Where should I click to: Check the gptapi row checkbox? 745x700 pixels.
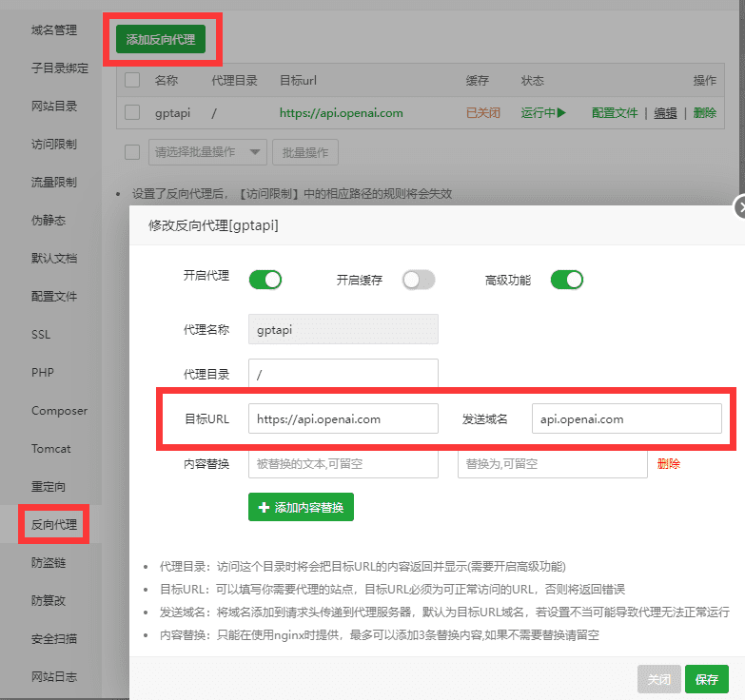click(132, 112)
